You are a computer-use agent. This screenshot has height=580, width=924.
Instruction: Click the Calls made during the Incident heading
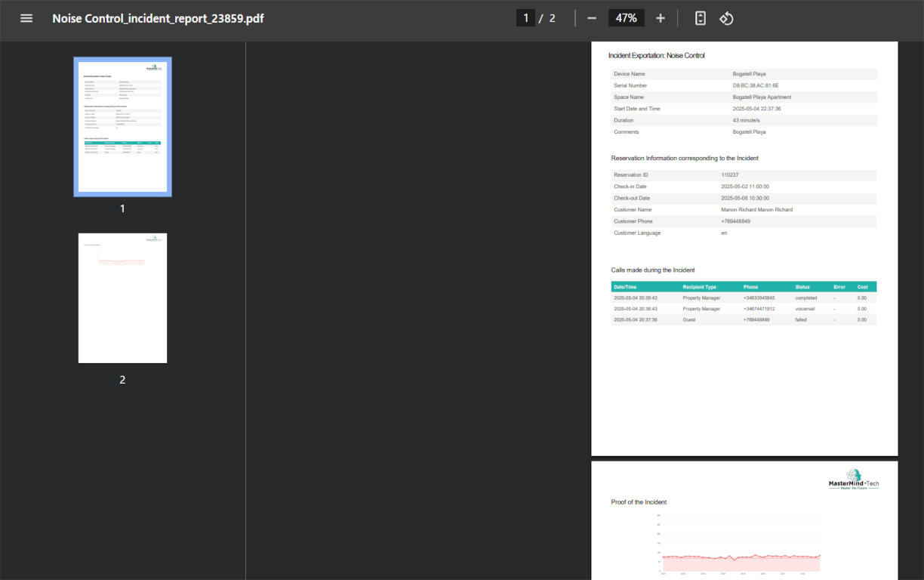point(653,270)
